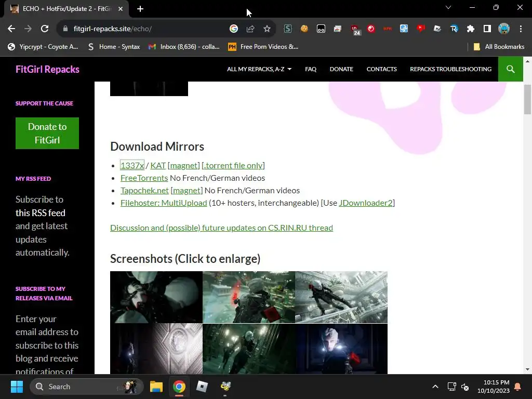Image resolution: width=532 pixels, height=399 pixels.
Task: Open the Filehoster: MultiUpload link
Action: (x=164, y=203)
